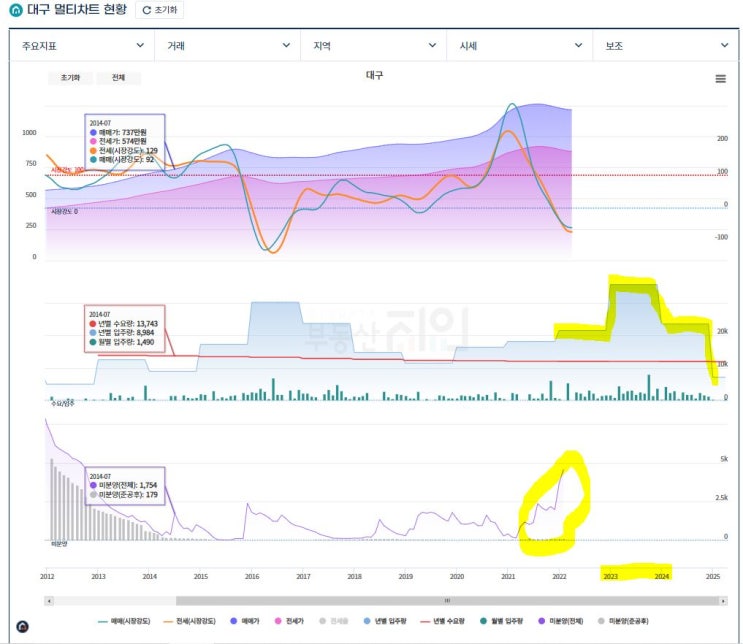
Task: Click the scrollbar left arrow
Action: (x=49, y=601)
